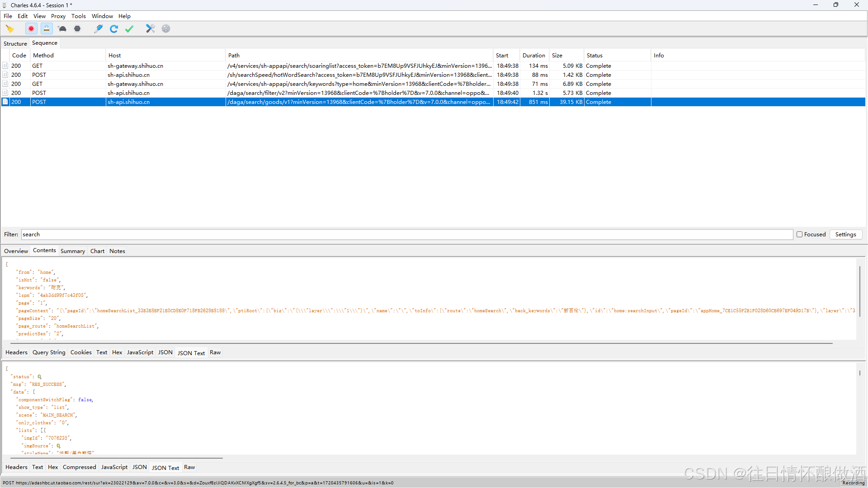This screenshot has width=868, height=488.
Task: Click the Filter text field containing search
Action: 407,235
